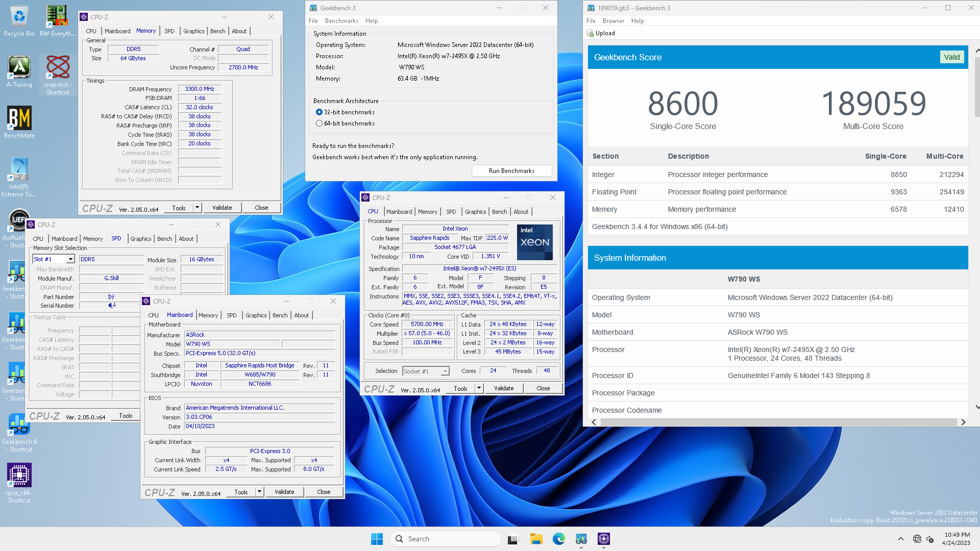Open the Browser menu in results window
The height and width of the screenshot is (551, 980).
click(x=613, y=21)
